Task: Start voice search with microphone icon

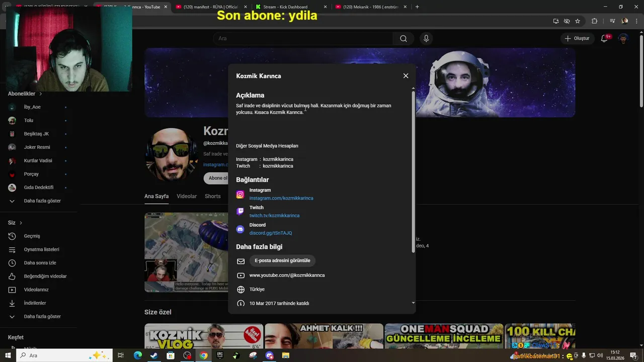Action: (x=426, y=39)
